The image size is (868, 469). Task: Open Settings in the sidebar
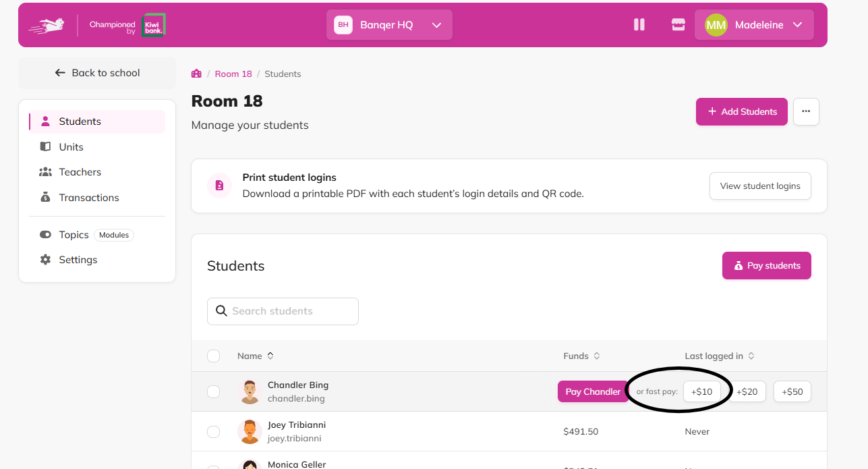coord(97,260)
